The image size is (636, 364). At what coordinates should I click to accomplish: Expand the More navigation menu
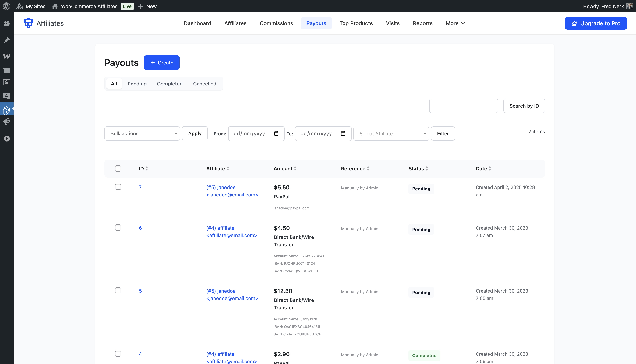tap(455, 23)
